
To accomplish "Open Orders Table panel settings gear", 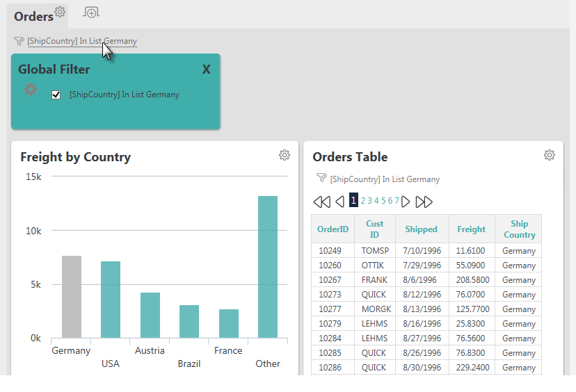I will [549, 155].
